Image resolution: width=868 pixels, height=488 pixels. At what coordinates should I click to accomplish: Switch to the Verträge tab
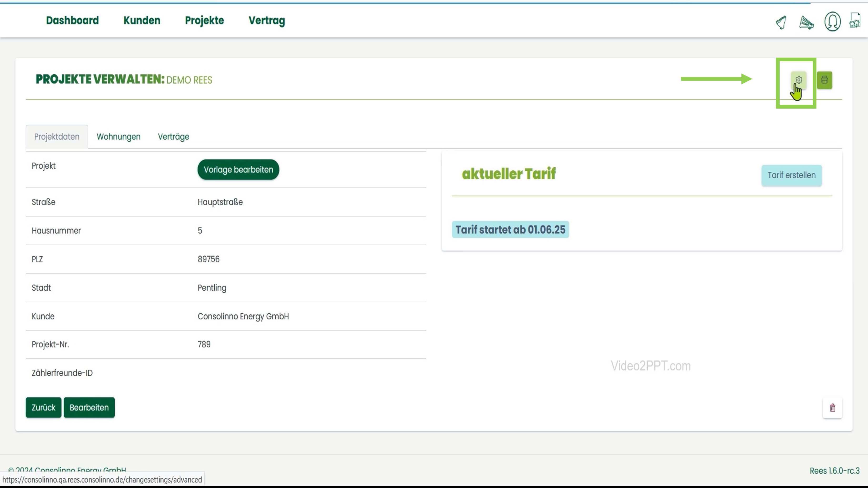click(173, 137)
